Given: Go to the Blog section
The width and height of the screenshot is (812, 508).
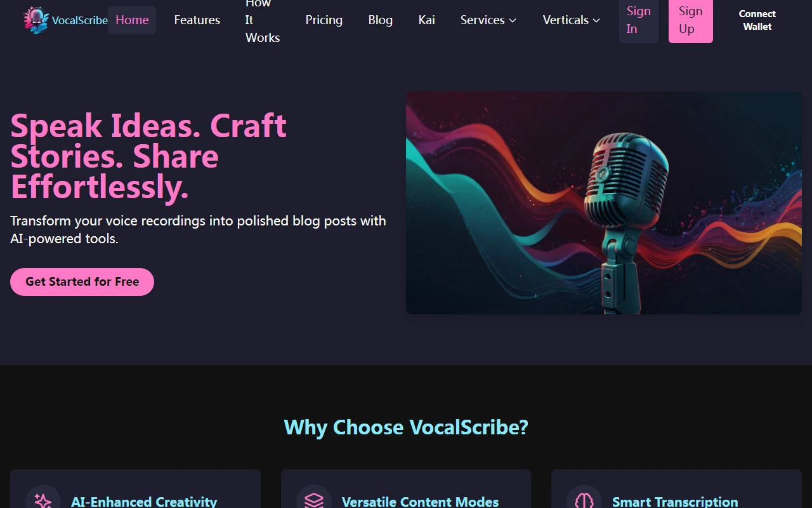Looking at the screenshot, I should pos(380,20).
